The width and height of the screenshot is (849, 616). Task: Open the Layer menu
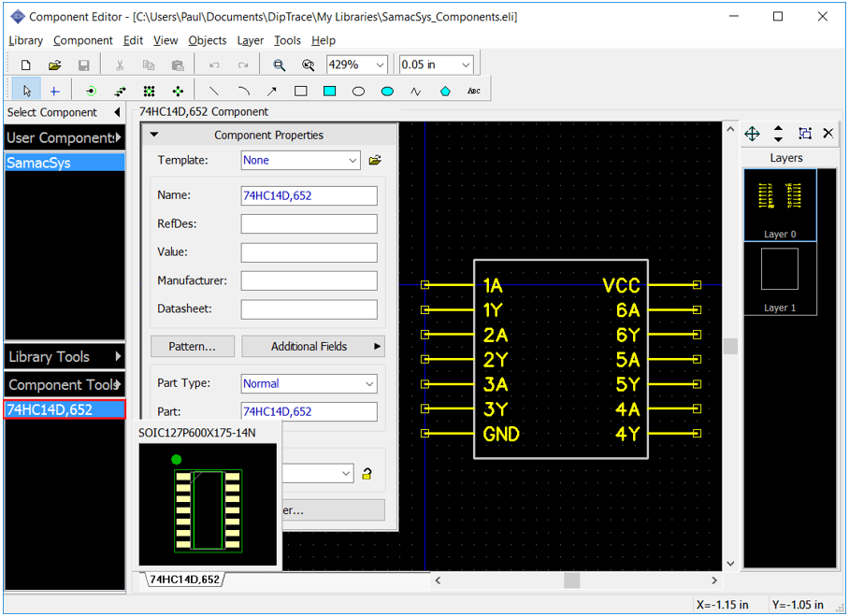(x=251, y=40)
